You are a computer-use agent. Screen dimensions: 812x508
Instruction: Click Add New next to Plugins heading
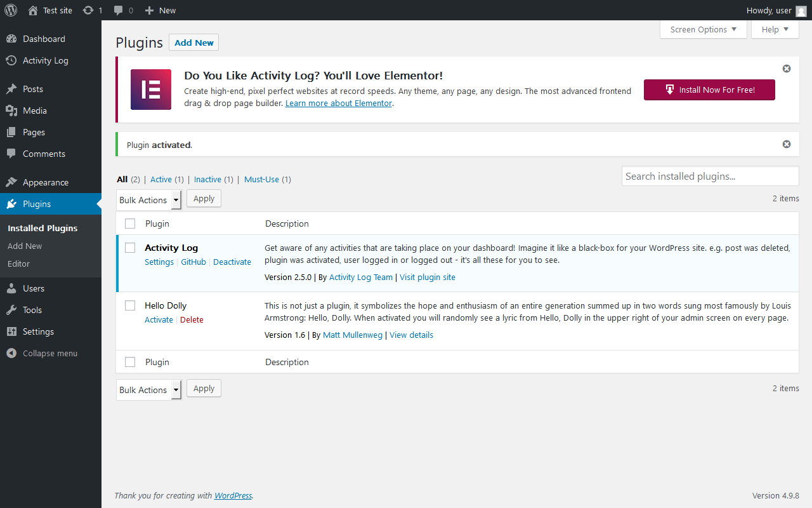(193, 43)
